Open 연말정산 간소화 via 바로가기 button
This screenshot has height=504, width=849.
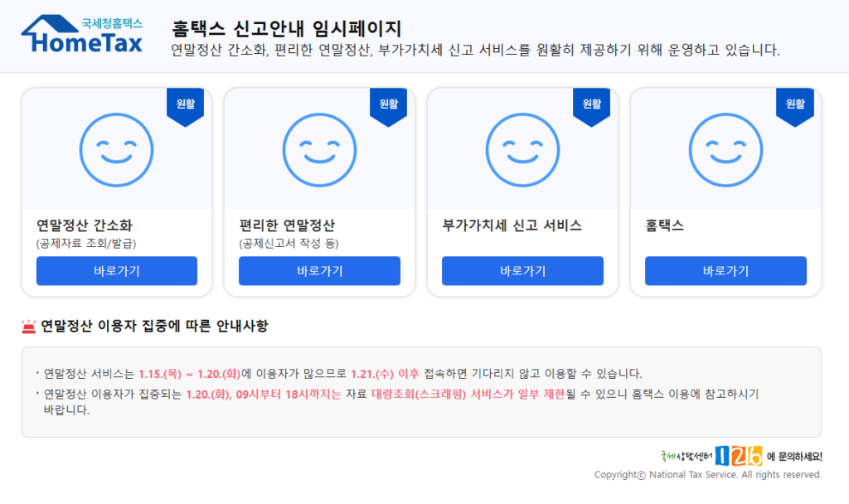pos(116,271)
